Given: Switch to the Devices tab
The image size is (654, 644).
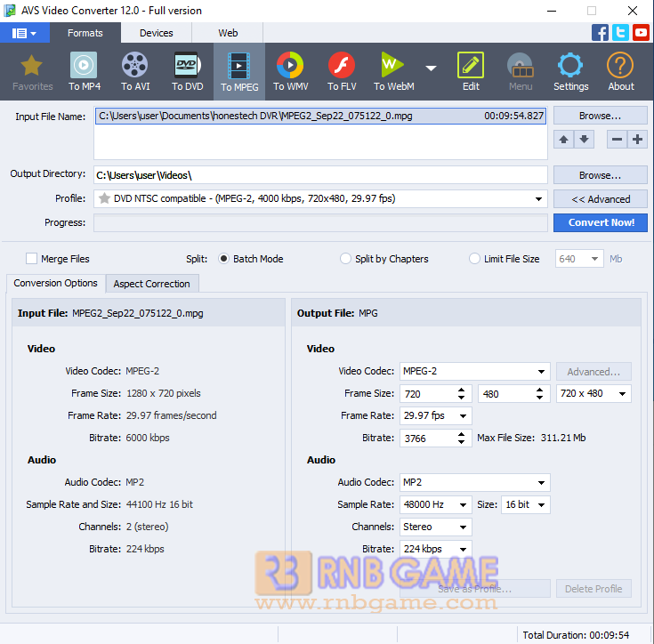Looking at the screenshot, I should coord(156,33).
